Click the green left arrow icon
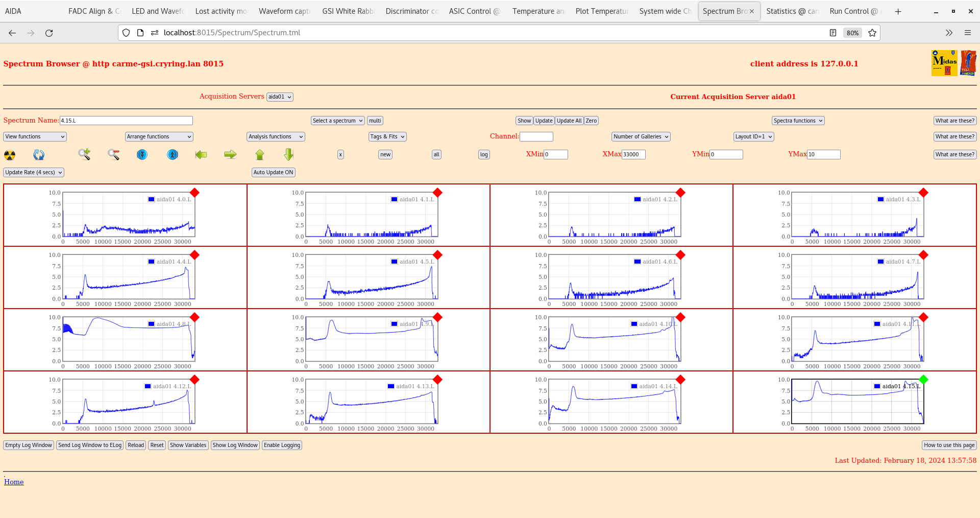The image size is (980, 518). pyautogui.click(x=201, y=154)
